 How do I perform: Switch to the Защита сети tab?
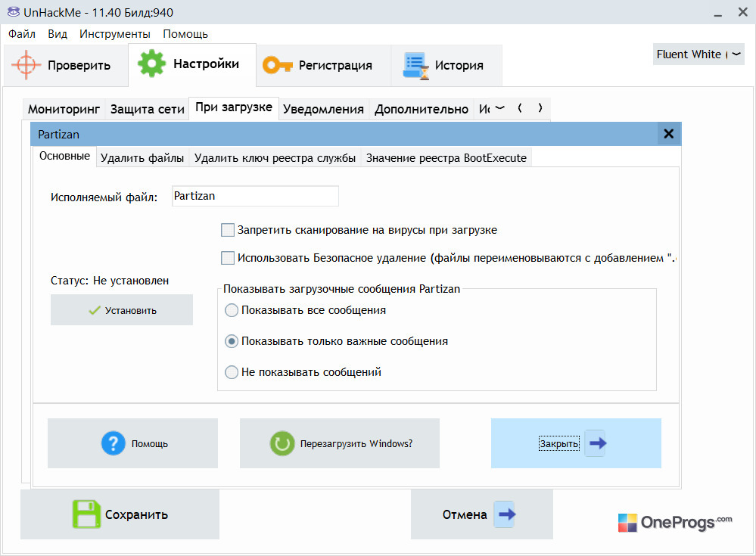coord(147,109)
